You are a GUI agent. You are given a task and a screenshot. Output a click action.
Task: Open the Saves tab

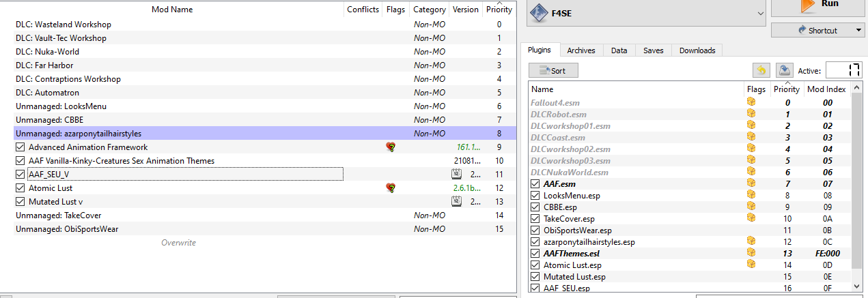pyautogui.click(x=654, y=50)
